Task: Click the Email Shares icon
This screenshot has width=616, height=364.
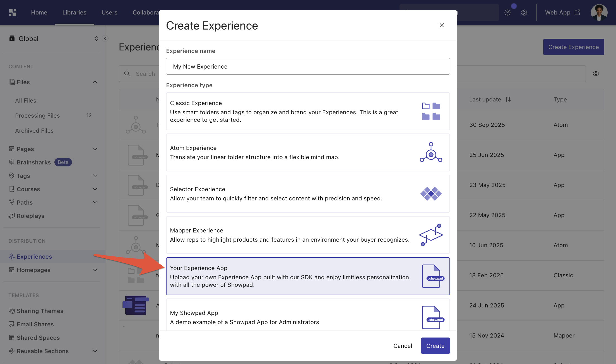Action: [x=11, y=324]
